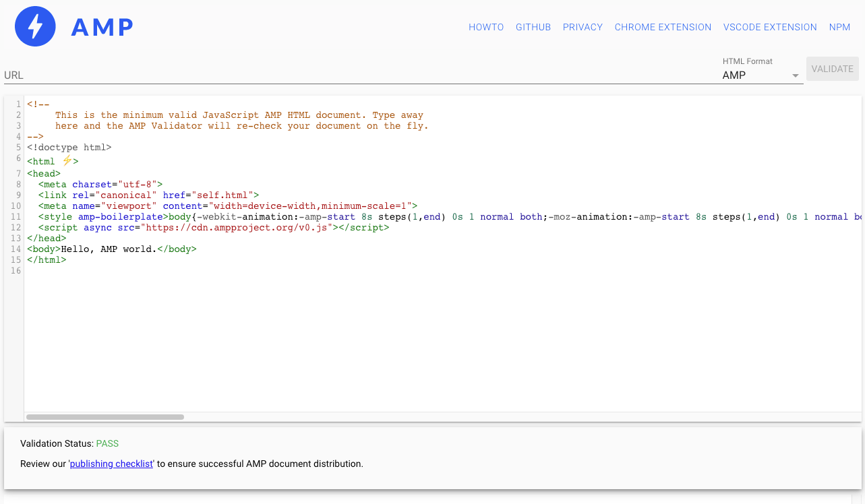Click the style amp-boilerplate line
This screenshot has width=865, height=504.
pos(450,216)
